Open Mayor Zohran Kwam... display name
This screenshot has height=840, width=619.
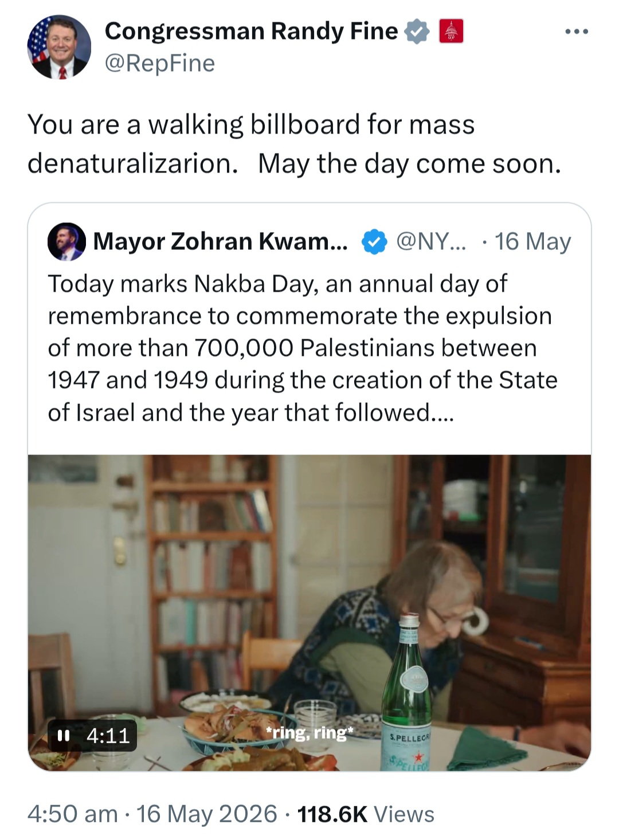(x=220, y=241)
